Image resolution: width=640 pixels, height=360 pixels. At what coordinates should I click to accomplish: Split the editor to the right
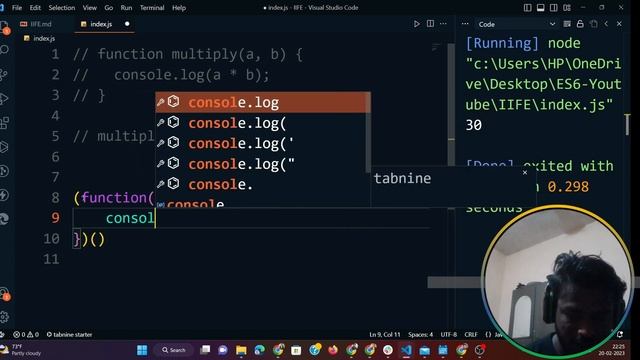point(430,24)
